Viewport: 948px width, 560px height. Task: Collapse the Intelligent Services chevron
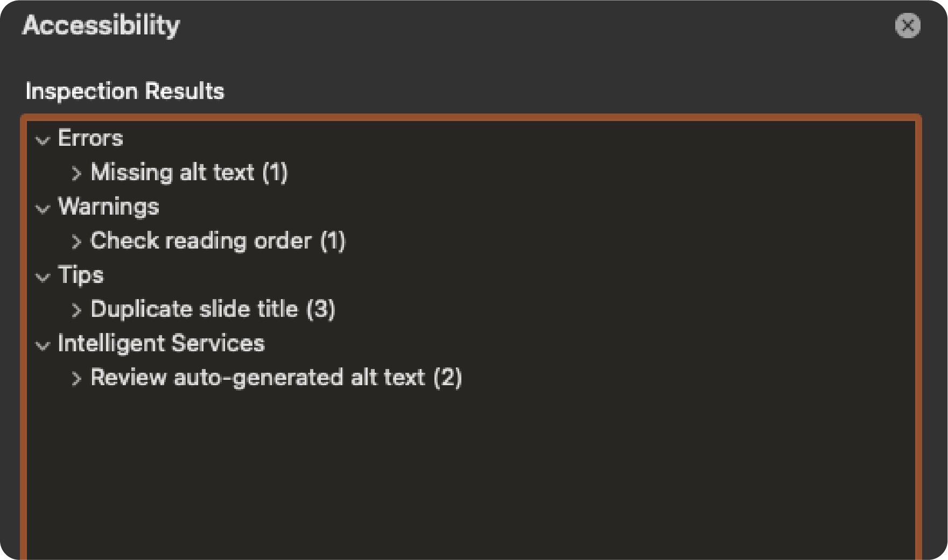click(x=43, y=345)
